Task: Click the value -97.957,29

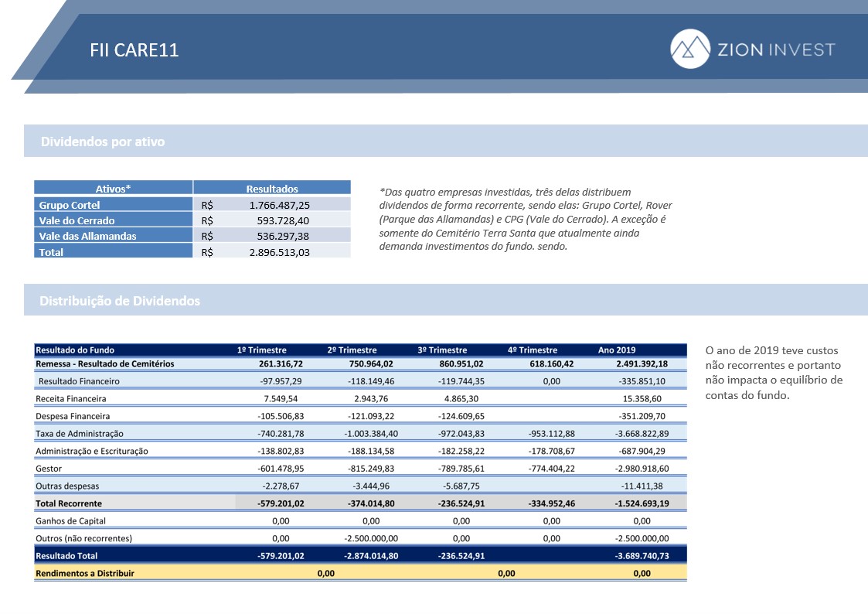Action: 281,381
